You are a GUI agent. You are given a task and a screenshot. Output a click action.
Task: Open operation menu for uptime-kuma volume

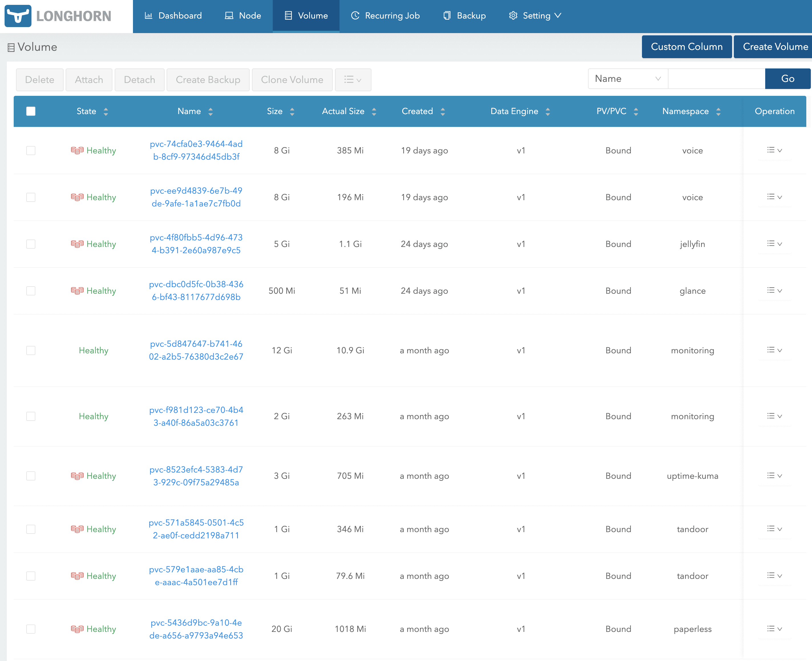(774, 476)
